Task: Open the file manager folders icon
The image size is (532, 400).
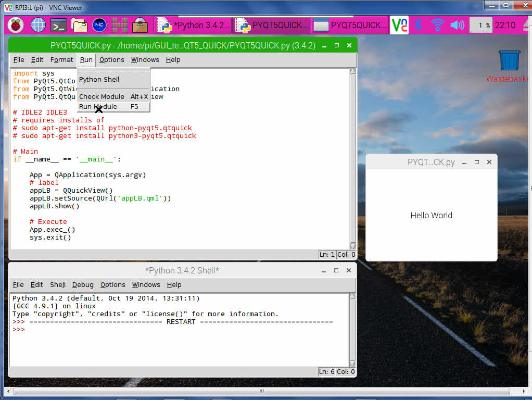Action: (x=79, y=24)
